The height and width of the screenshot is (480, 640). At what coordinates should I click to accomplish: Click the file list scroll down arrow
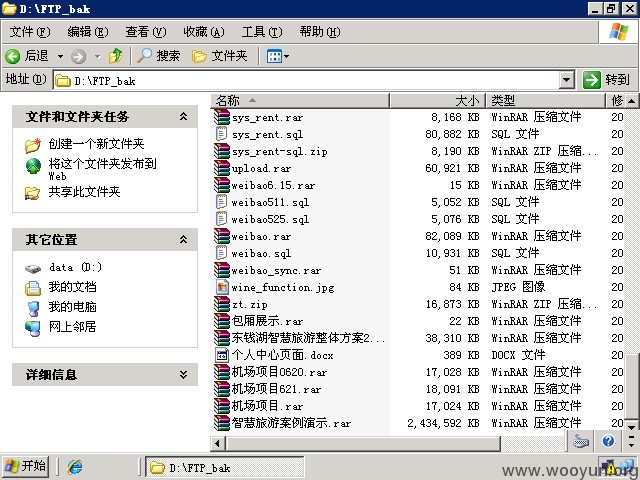[631, 427]
